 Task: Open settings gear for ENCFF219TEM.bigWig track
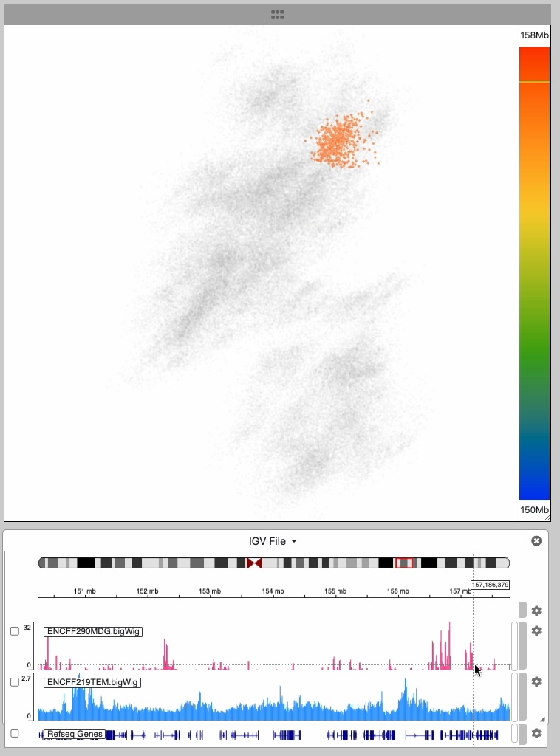tap(536, 682)
